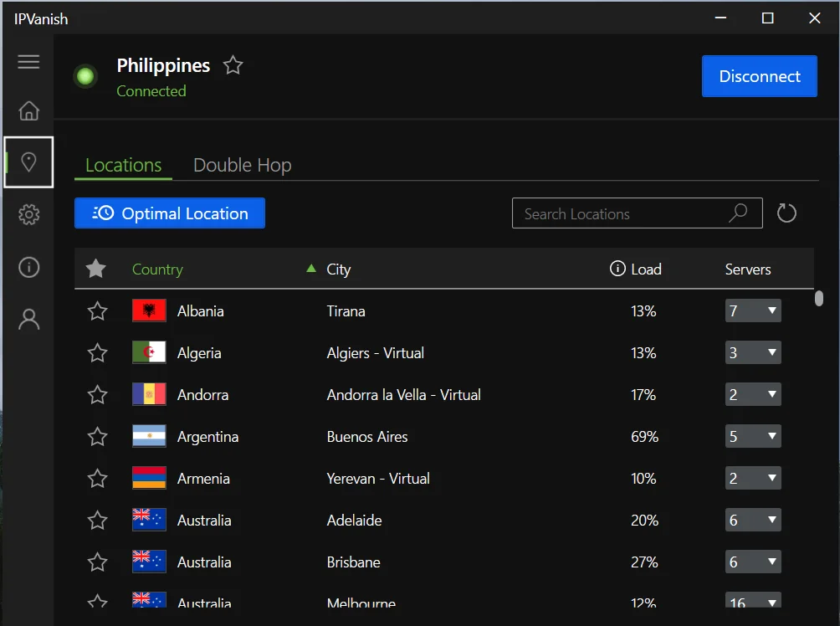The width and height of the screenshot is (840, 626).
Task: Switch to the Double Hop tab
Action: (242, 165)
